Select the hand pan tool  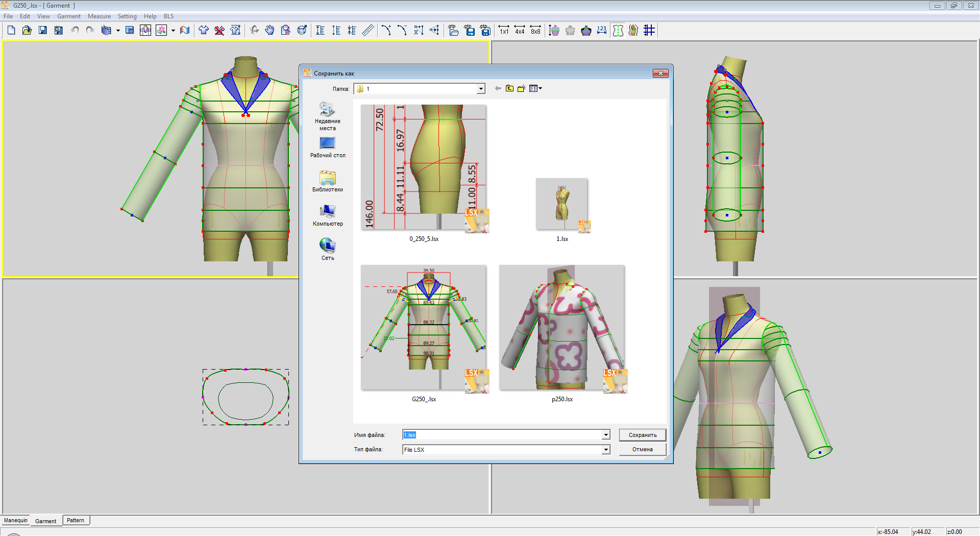tap(269, 31)
